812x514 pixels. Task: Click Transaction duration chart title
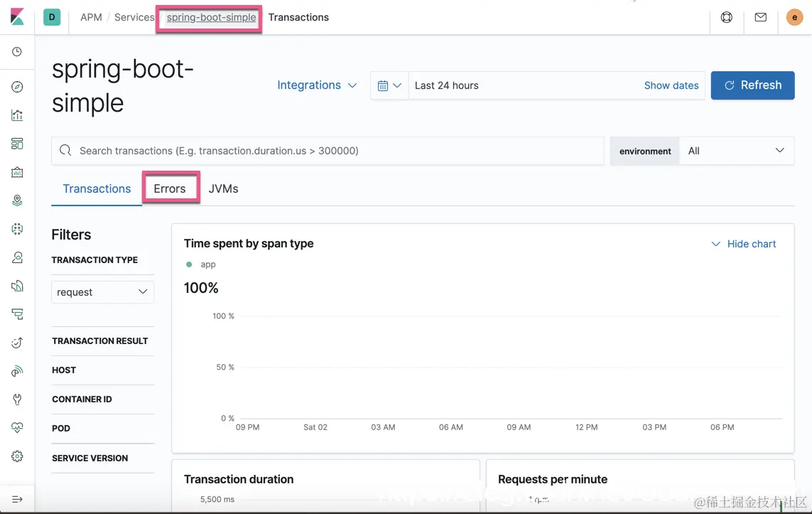tap(239, 479)
